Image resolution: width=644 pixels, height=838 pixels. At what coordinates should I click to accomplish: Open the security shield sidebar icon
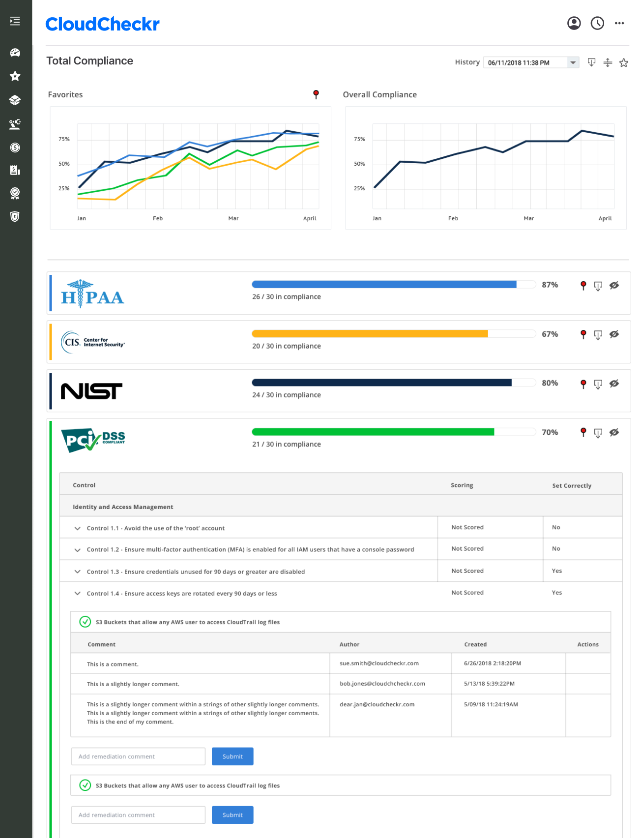[15, 216]
